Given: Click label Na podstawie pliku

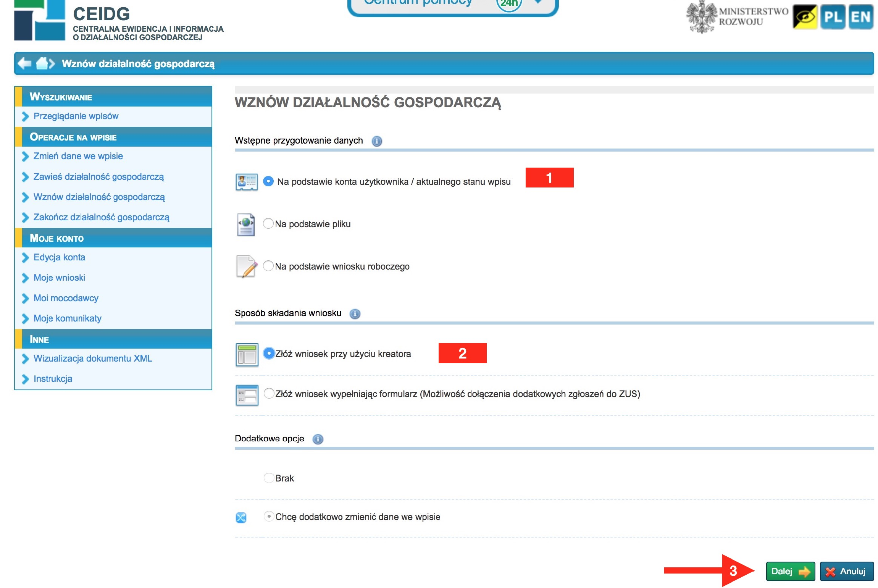Looking at the screenshot, I should (x=313, y=224).
